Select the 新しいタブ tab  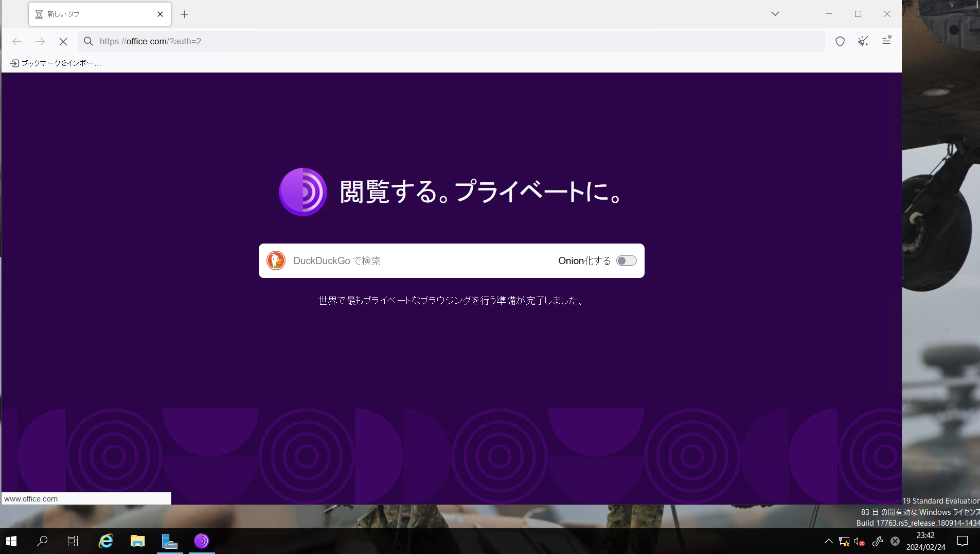coord(82,14)
